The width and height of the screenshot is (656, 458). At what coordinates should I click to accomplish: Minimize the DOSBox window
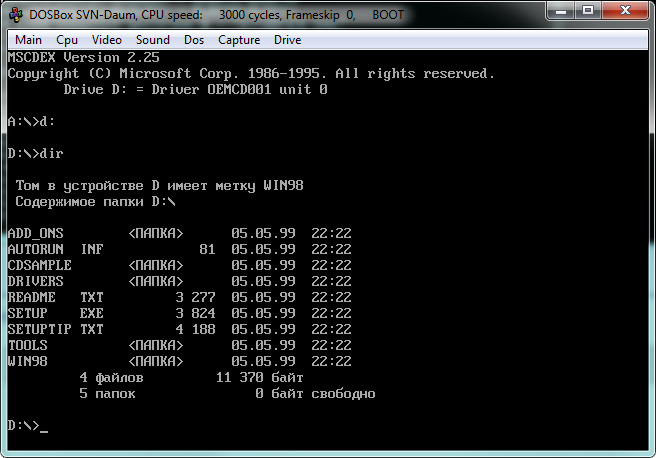pyautogui.click(x=561, y=11)
